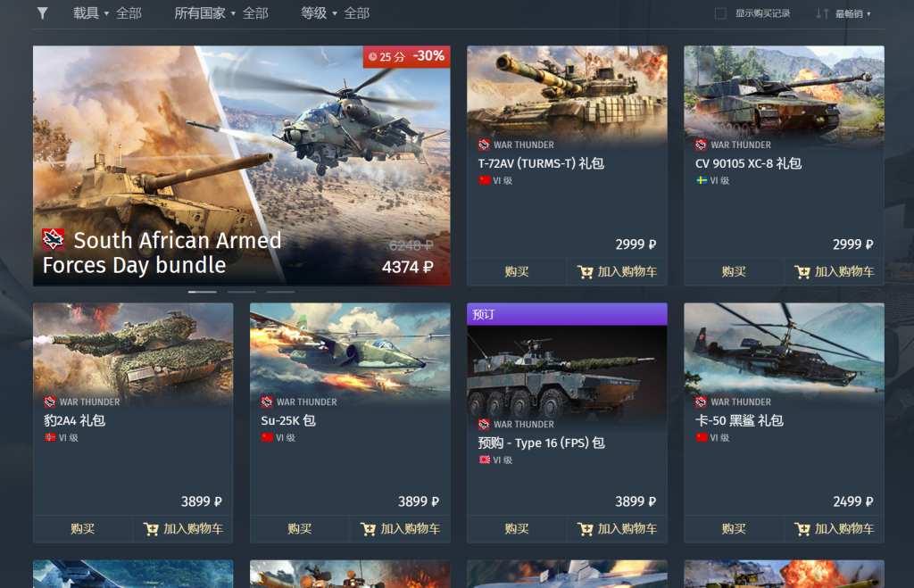Add 预购 Type 16 (FPS) 包 to cart
Viewport: 914px width, 588px height.
(618, 528)
